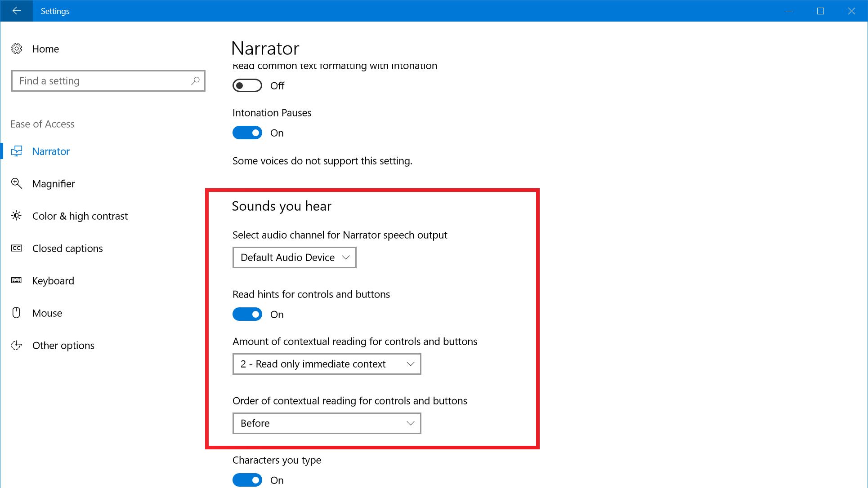Viewport: 868px width, 488px height.
Task: Enable text formatting intonation toggle
Action: click(x=247, y=85)
